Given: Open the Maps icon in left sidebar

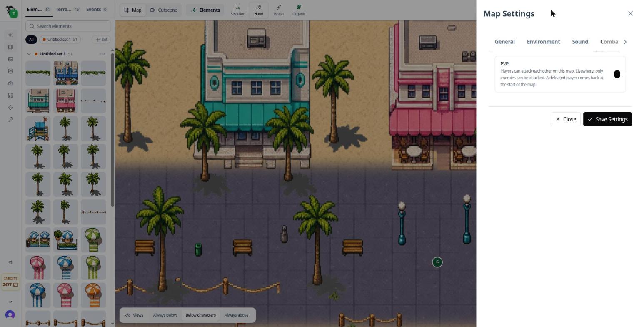Looking at the screenshot, I should pyautogui.click(x=10, y=47).
